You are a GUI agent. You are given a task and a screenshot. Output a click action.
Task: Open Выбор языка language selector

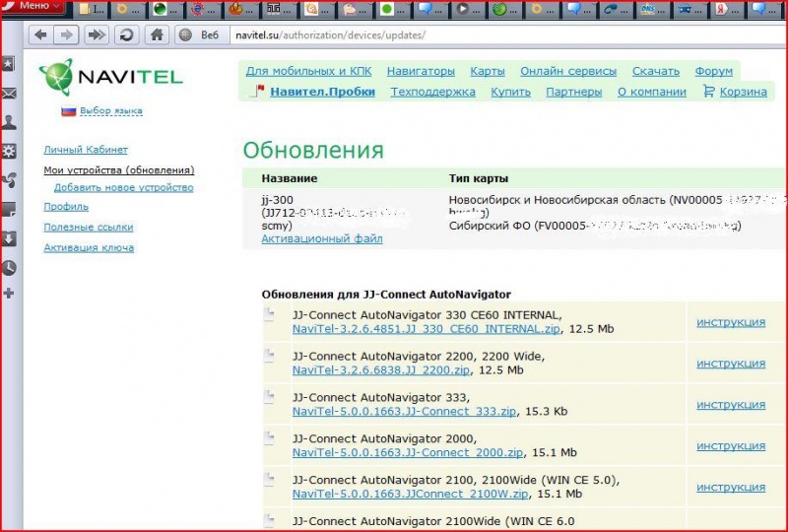[x=110, y=111]
